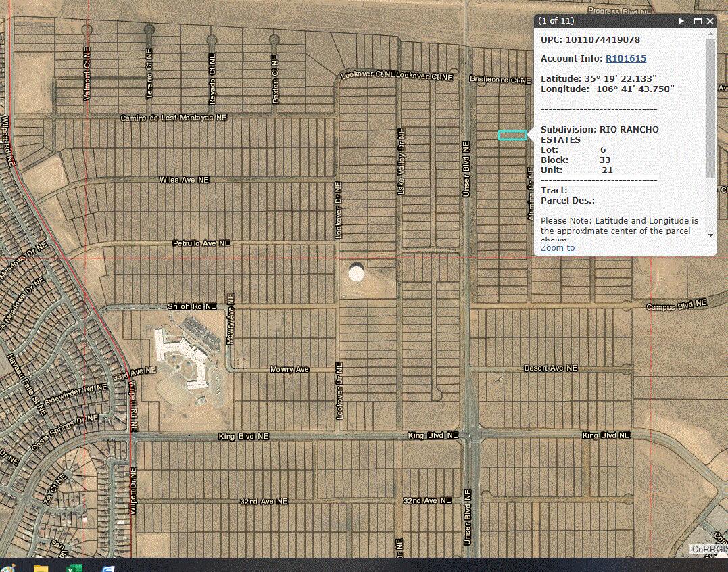Screen dimensions: 728x572
Task: Click the popup scrollbar up arrow
Action: [x=710, y=34]
